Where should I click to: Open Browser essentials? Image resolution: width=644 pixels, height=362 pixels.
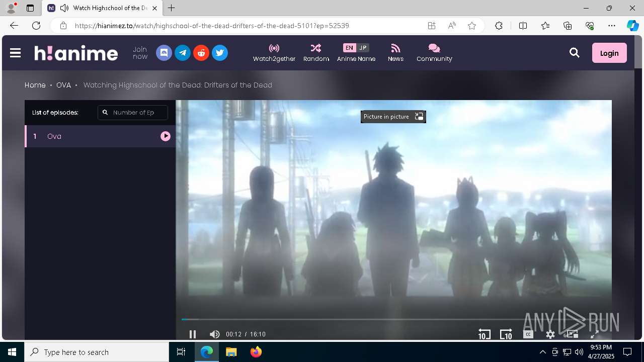pos(590,26)
